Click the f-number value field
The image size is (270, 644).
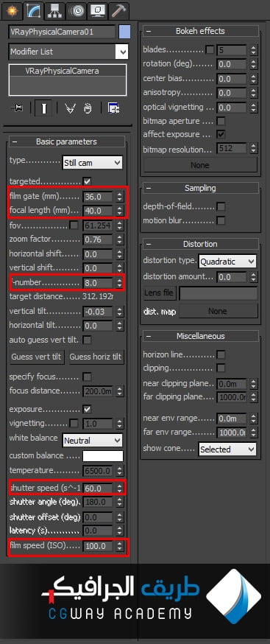point(98,283)
